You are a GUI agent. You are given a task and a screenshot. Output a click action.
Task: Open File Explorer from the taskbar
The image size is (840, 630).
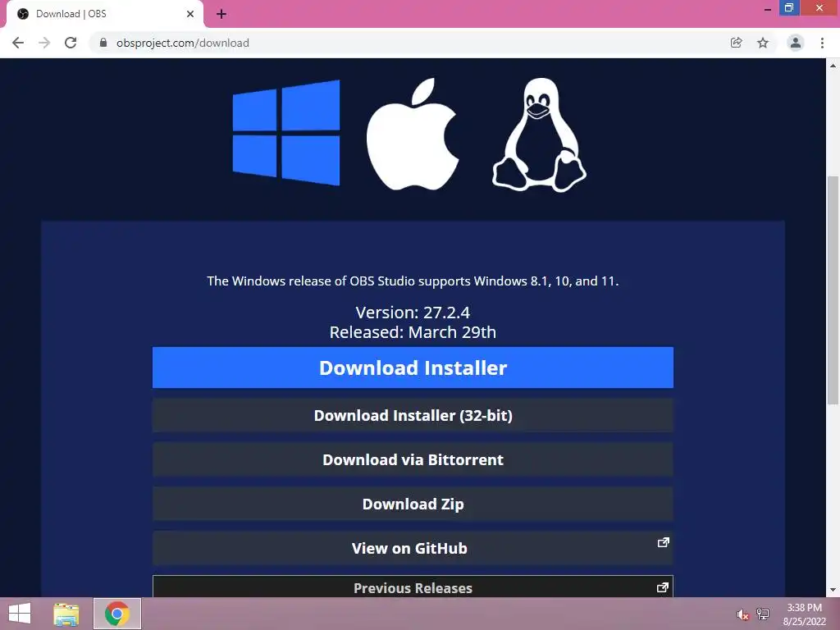(x=66, y=614)
